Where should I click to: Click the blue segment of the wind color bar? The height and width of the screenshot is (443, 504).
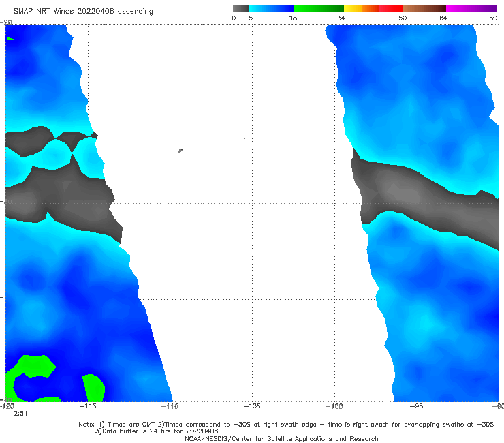click(272, 8)
